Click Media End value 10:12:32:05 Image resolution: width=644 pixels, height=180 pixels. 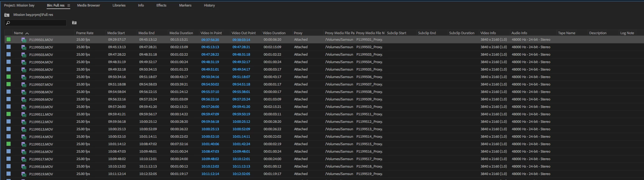(148, 174)
